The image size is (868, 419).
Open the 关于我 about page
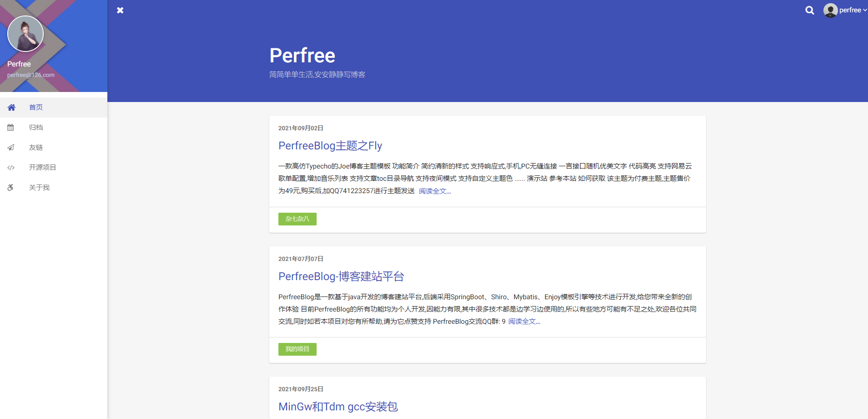pyautogui.click(x=54, y=188)
